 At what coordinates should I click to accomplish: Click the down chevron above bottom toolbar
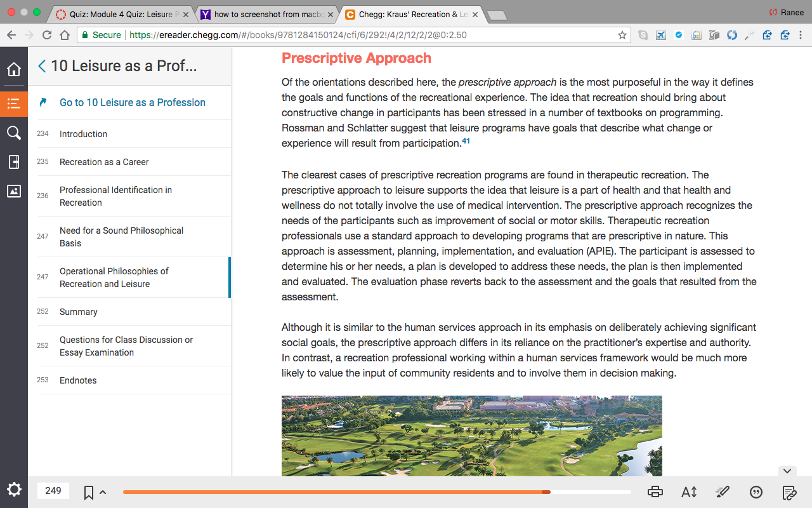(787, 471)
